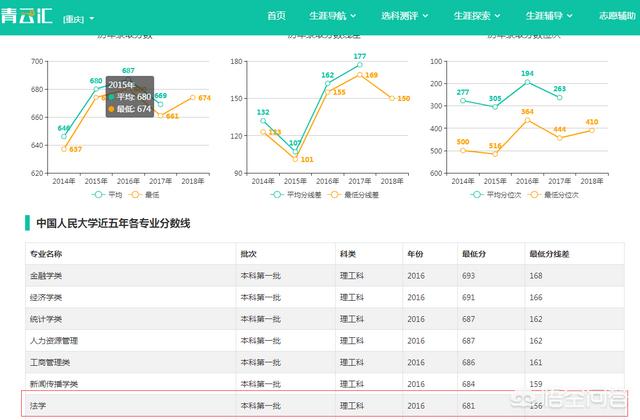
Task: Select the 统计学类 row name
Action: [x=46, y=319]
